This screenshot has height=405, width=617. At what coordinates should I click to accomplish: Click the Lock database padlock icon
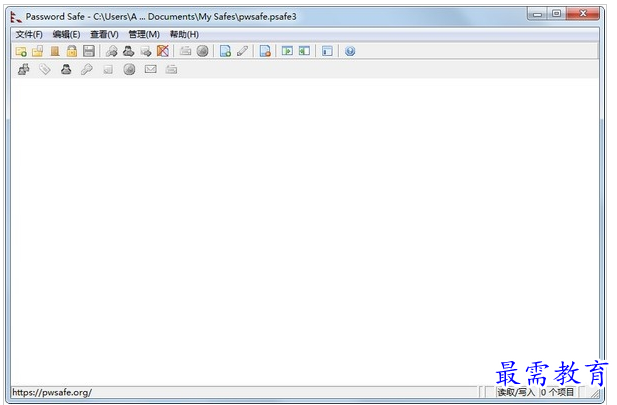pyautogui.click(x=72, y=51)
